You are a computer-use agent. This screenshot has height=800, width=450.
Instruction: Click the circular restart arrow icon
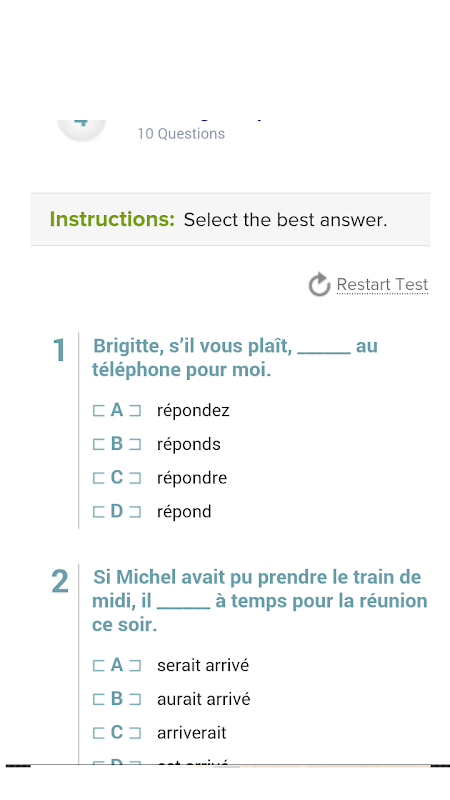pos(319,284)
